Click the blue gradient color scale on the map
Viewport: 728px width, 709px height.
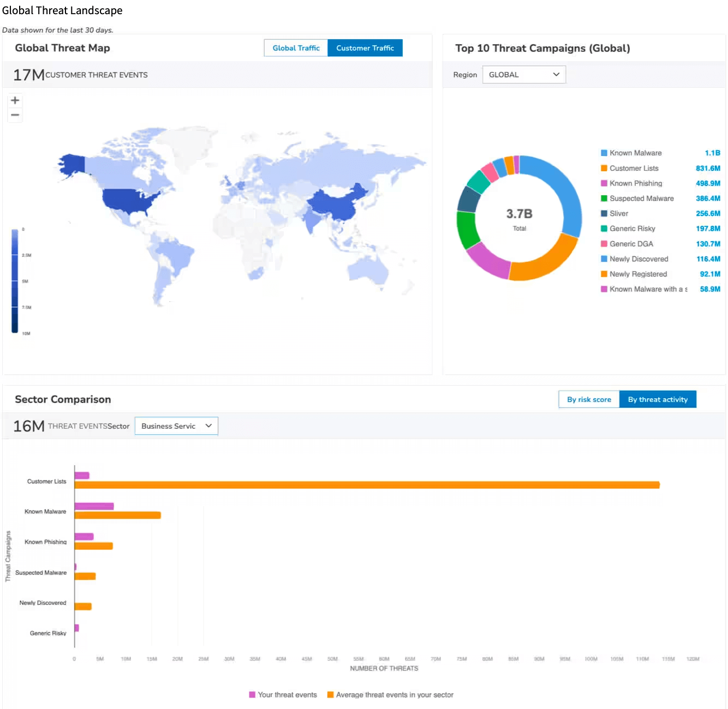(x=14, y=281)
